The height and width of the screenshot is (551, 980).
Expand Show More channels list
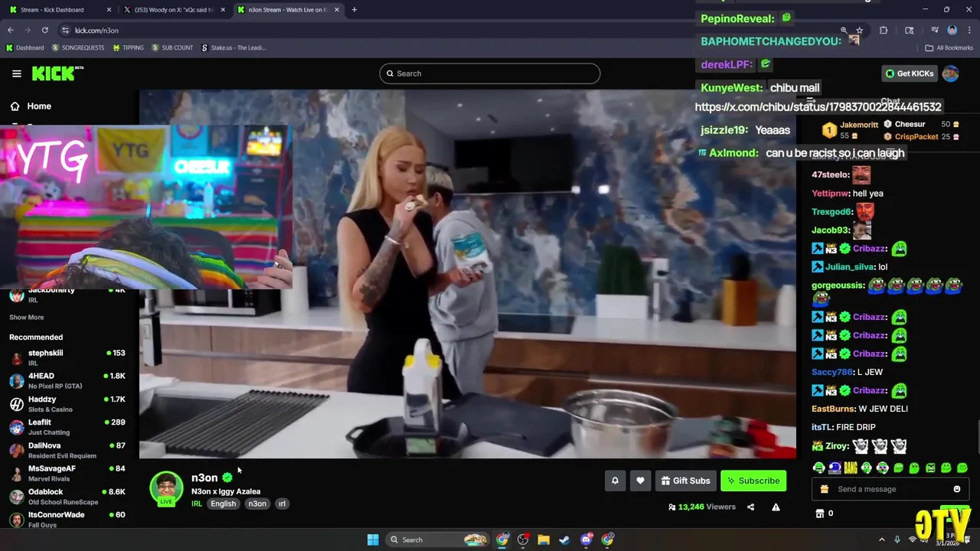(x=26, y=317)
